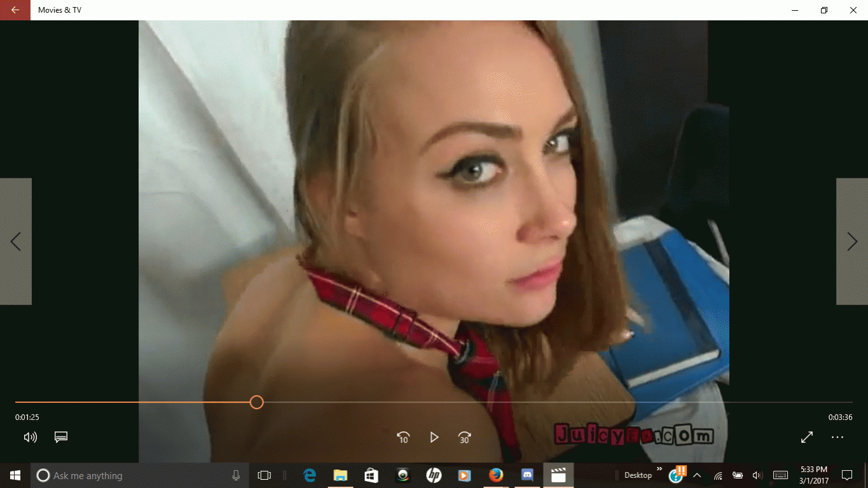Click the back arrow in Movies & TV
The image size is (868, 488).
[15, 10]
